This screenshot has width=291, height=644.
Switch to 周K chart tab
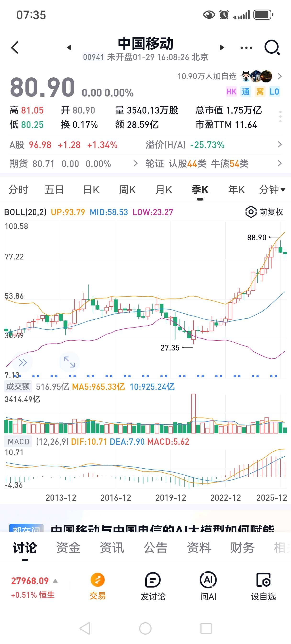point(127,190)
